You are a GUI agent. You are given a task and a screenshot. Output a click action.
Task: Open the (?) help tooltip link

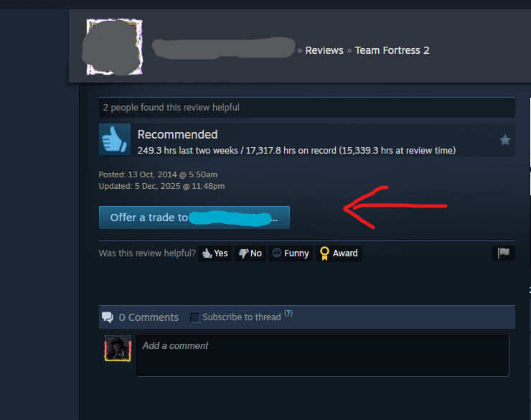(288, 313)
